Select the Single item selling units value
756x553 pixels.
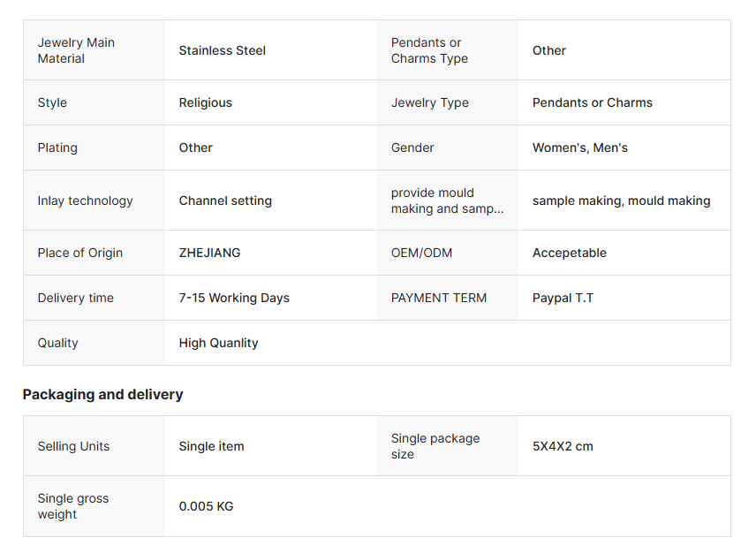[211, 446]
